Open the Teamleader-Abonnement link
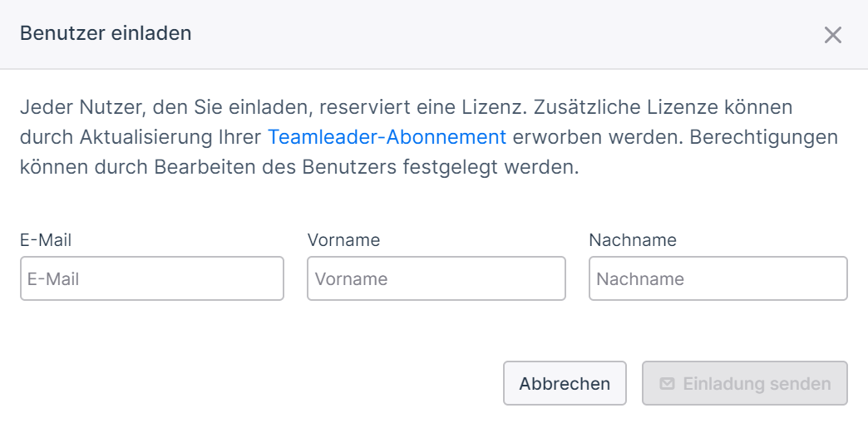This screenshot has height=423, width=868. 387,137
